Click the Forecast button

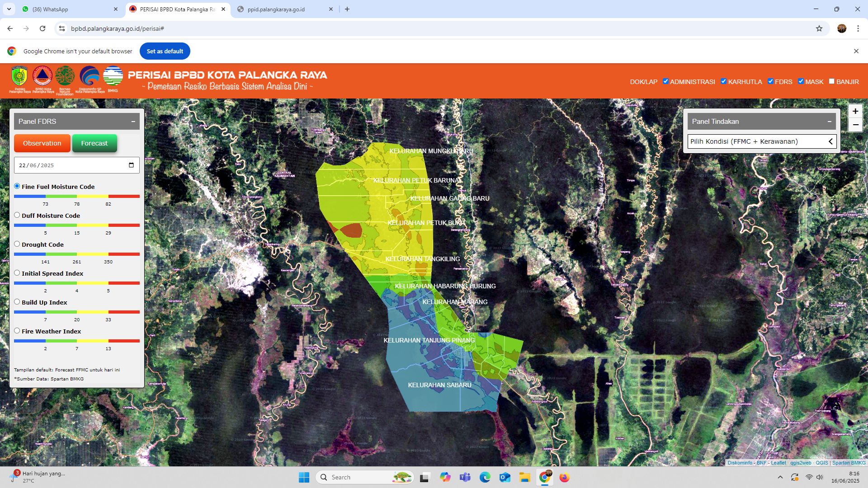click(94, 143)
